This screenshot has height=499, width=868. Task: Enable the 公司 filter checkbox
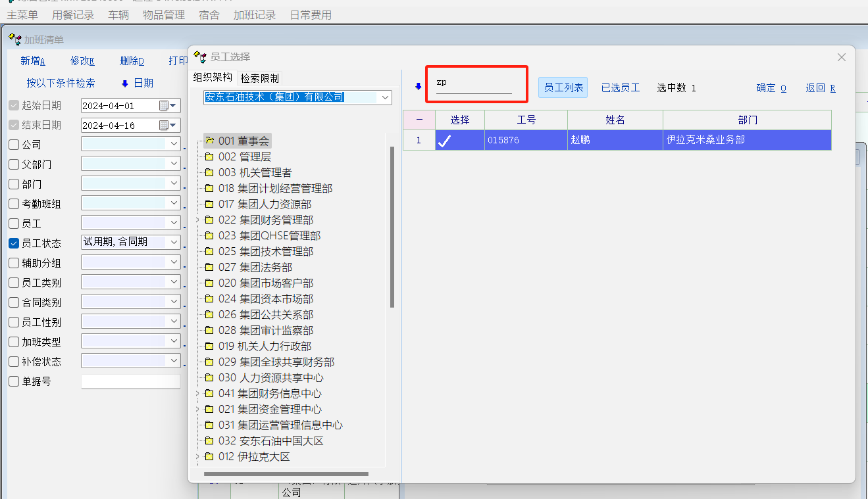pyautogui.click(x=14, y=145)
